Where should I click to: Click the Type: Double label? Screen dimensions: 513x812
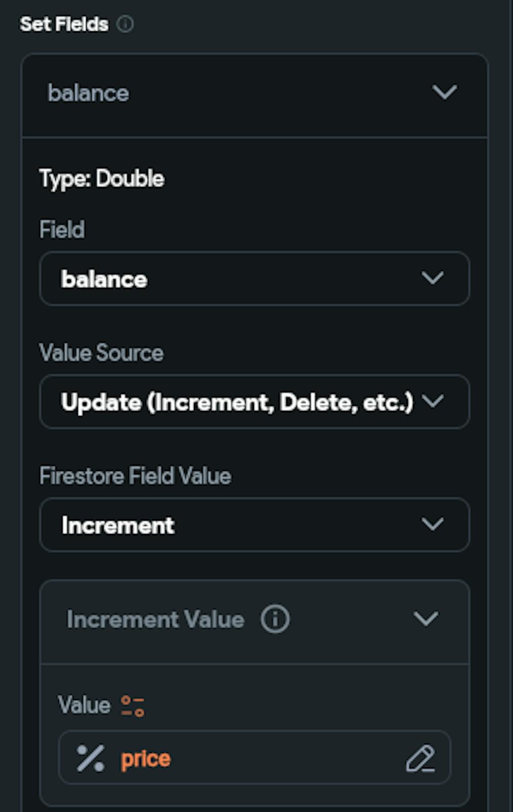point(102,179)
